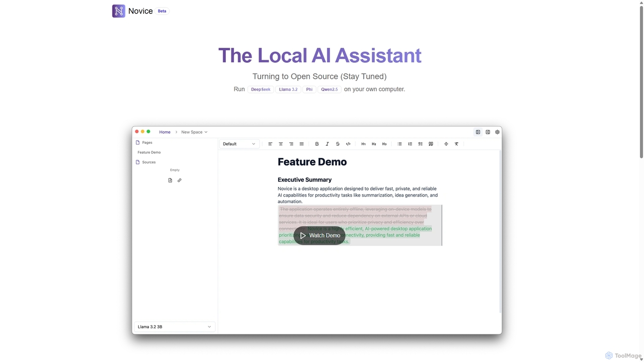Click the Llama 3.2 model tag
Viewport: 644px width, 362px height.
pos(288,89)
